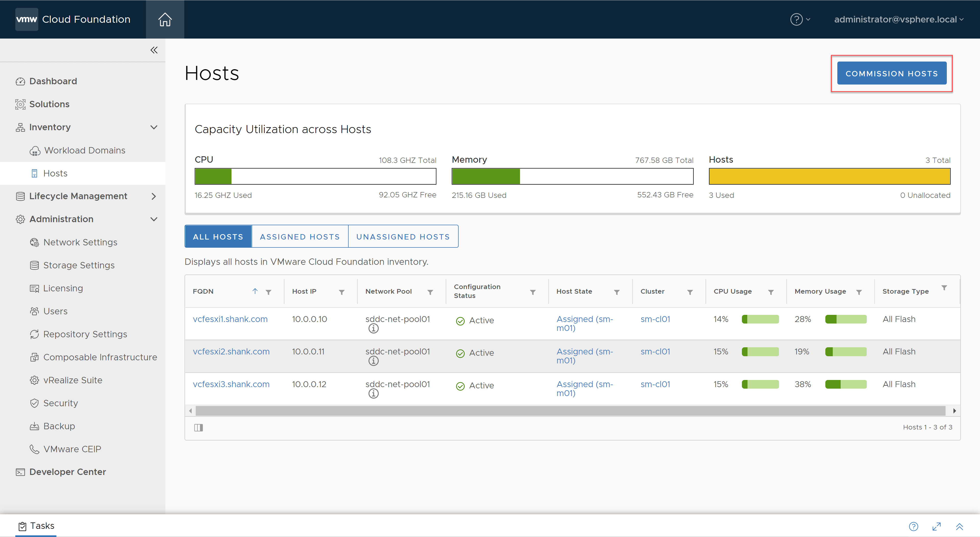
Task: Open the help question-mark menu in header
Action: pyautogui.click(x=800, y=19)
